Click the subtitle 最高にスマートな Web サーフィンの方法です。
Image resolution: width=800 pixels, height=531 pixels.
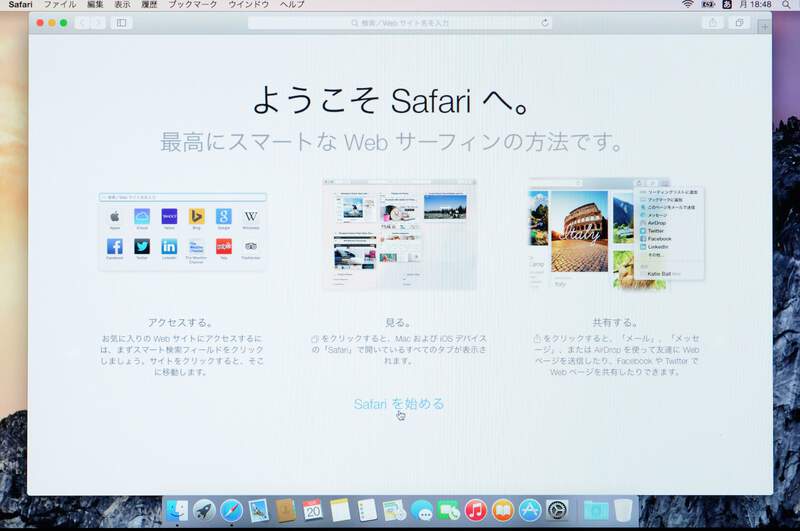391,141
